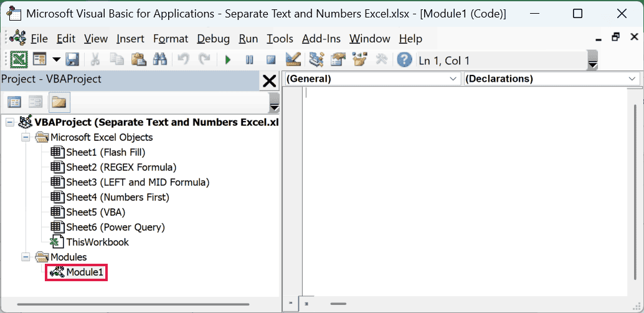Open the File menu
Viewport: 644px width, 313px height.
[x=39, y=39]
